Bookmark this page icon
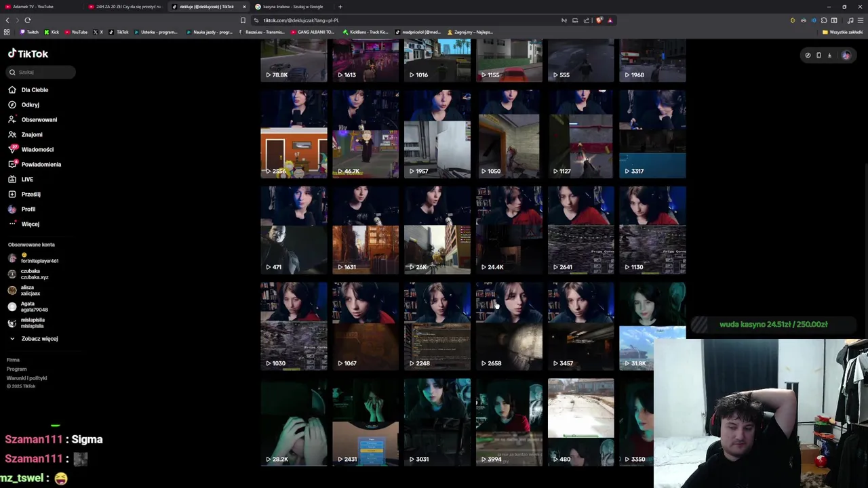The height and width of the screenshot is (488, 868). pyautogui.click(x=243, y=20)
